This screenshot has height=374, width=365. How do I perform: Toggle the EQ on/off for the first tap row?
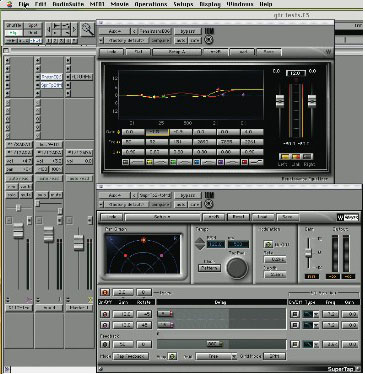click(x=295, y=314)
